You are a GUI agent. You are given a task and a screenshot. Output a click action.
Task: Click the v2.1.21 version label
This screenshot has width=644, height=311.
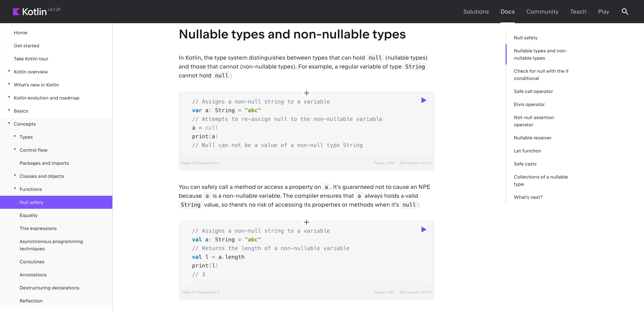[54, 9]
